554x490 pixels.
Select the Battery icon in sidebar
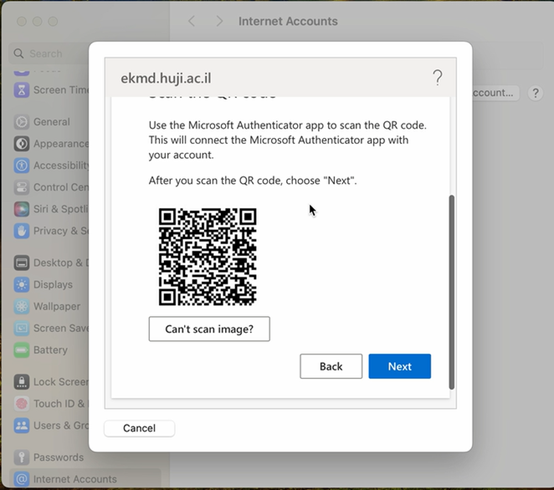click(x=22, y=350)
